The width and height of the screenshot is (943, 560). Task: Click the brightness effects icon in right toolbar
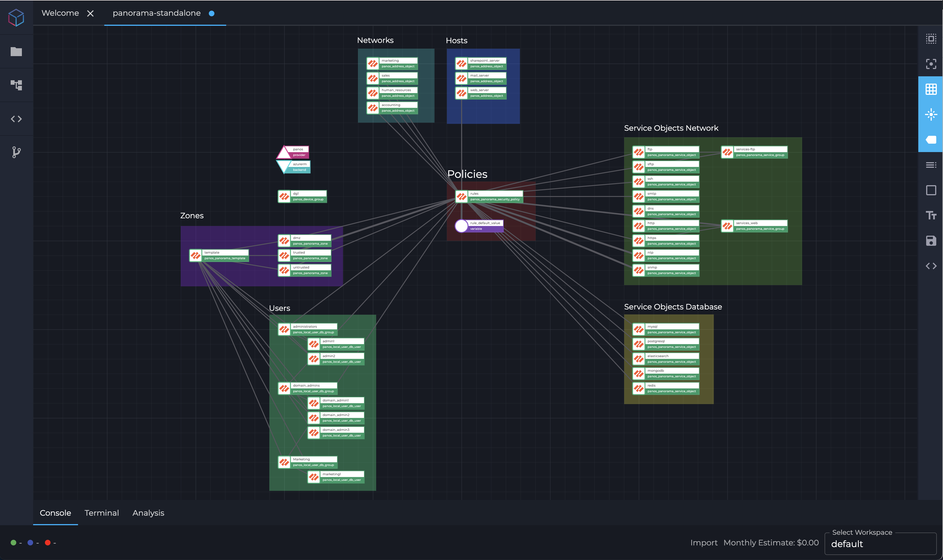(x=931, y=114)
